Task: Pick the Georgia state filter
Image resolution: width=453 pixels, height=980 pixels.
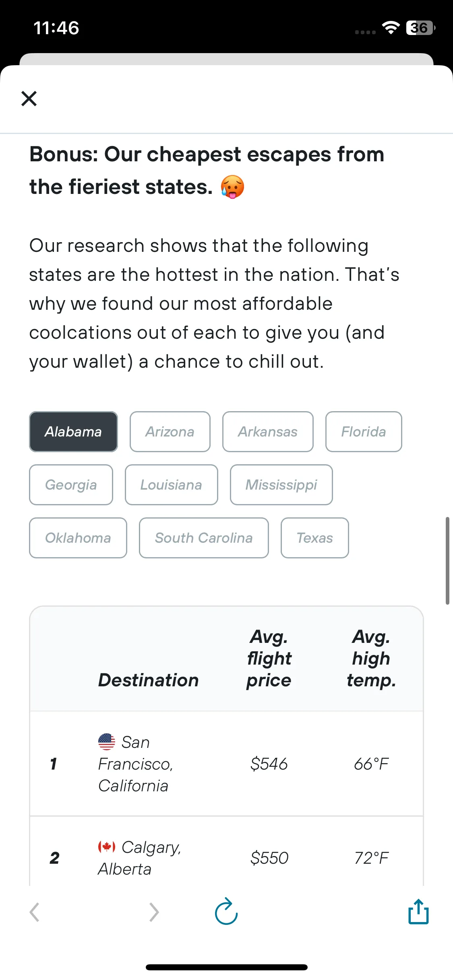Action: click(x=71, y=485)
